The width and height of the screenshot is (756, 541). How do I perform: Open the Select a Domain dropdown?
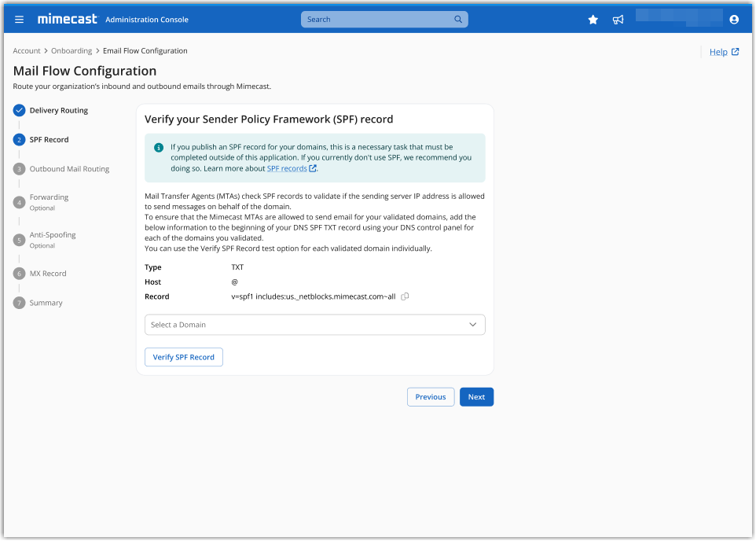314,324
